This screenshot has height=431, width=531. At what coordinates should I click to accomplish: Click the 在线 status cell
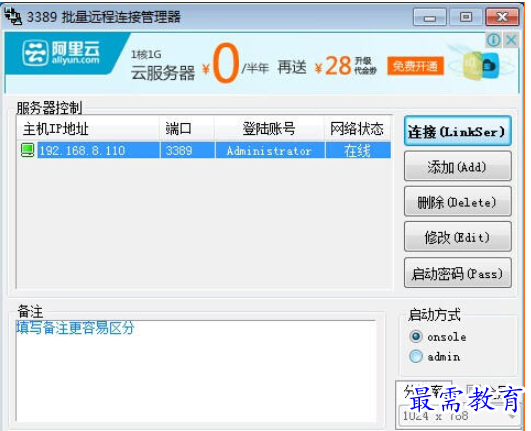358,150
